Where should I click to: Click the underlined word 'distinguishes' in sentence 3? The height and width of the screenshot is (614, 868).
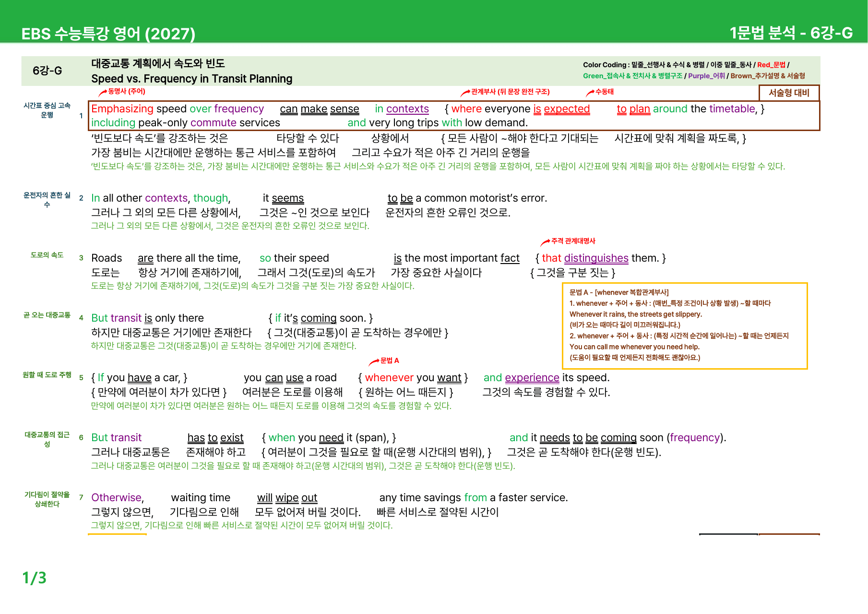pyautogui.click(x=596, y=258)
